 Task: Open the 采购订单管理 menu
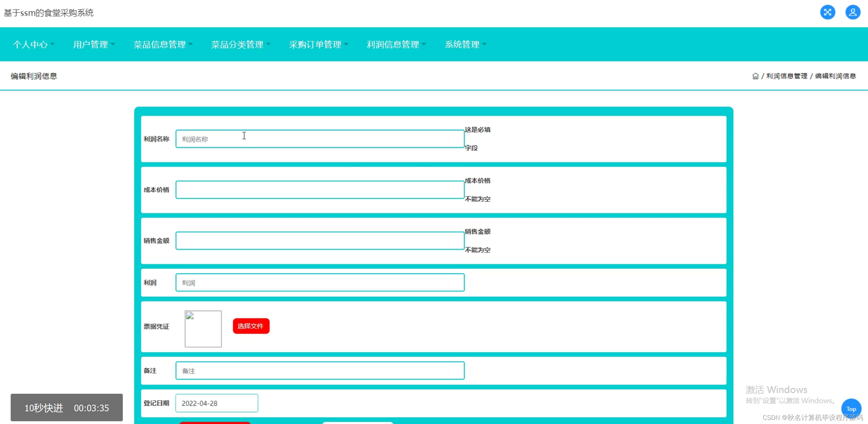coord(318,44)
